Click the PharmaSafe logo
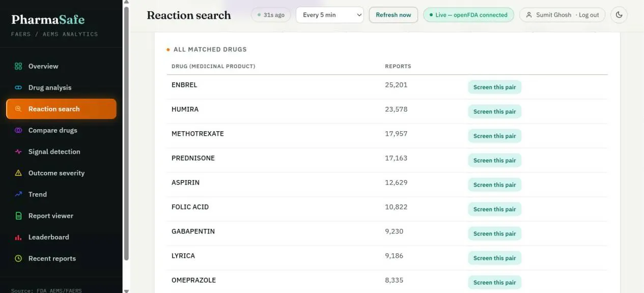644x293 pixels. tap(48, 20)
